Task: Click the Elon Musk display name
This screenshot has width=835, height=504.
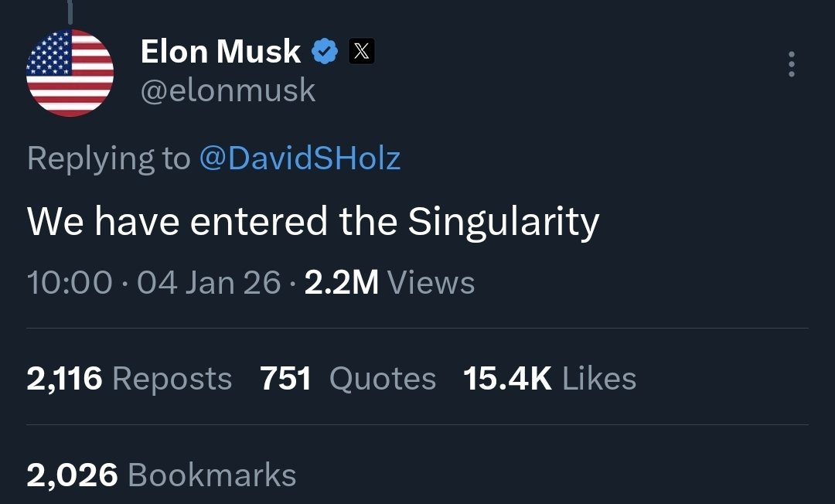Action: coord(220,52)
